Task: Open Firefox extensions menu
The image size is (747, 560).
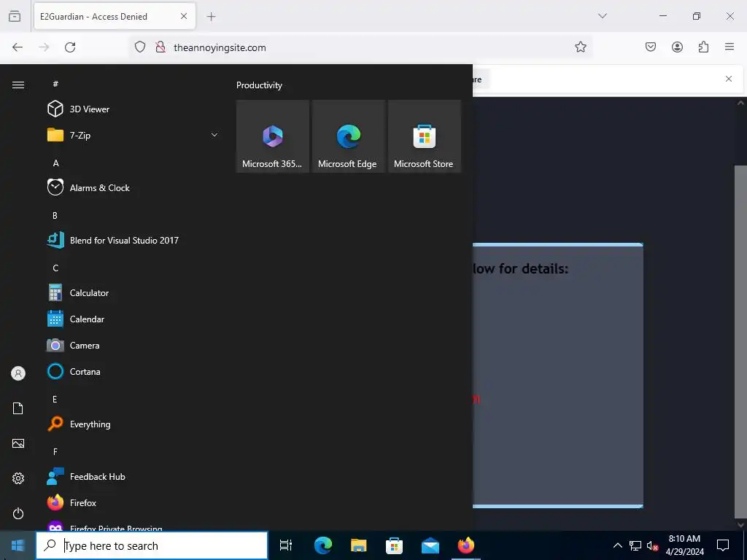Action: (x=703, y=47)
